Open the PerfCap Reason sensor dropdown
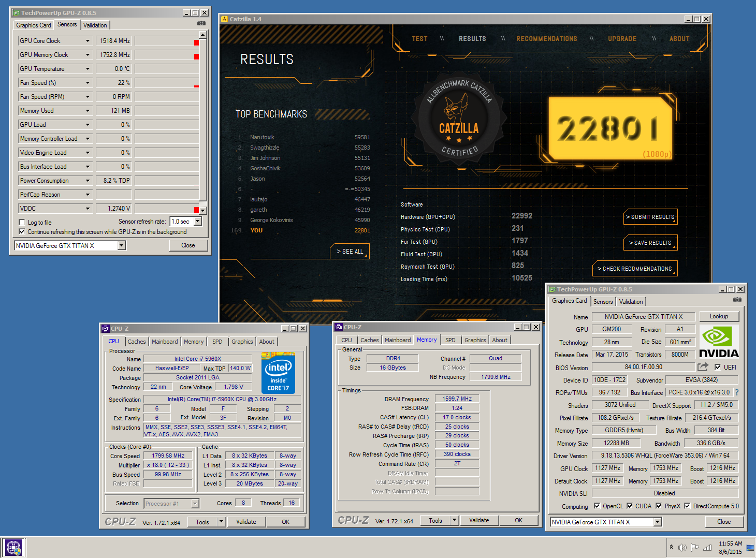The height and width of the screenshot is (558, 756). [88, 195]
